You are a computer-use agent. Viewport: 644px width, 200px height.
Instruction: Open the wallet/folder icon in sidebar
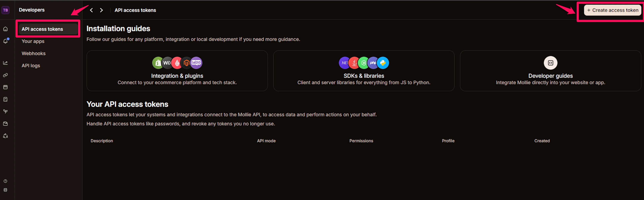point(6,124)
